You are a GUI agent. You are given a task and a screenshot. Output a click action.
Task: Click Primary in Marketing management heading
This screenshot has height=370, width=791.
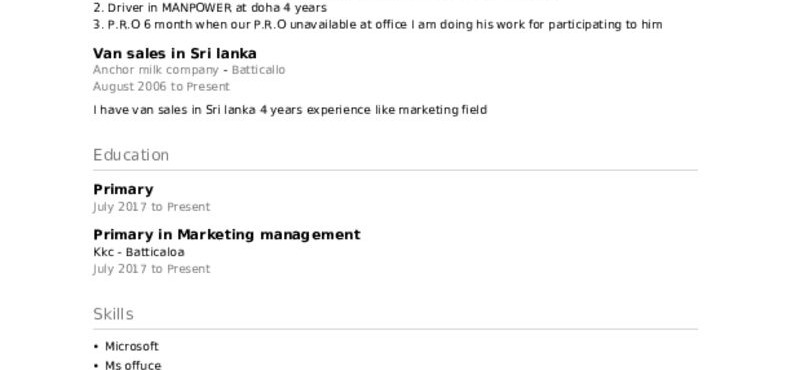tap(227, 235)
